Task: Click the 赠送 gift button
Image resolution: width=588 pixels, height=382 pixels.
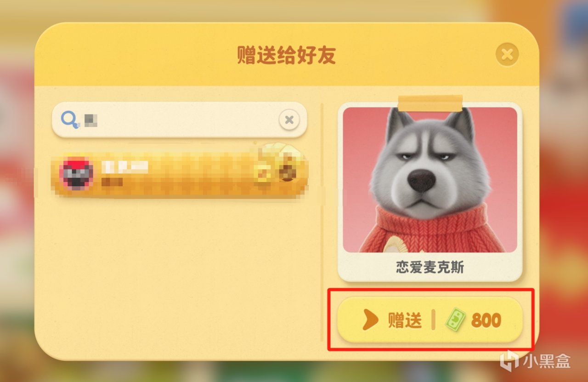Action: click(x=430, y=319)
